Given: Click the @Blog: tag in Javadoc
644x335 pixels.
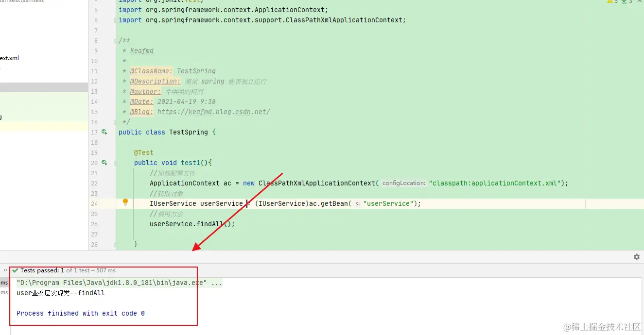Looking at the screenshot, I should coord(141,112).
